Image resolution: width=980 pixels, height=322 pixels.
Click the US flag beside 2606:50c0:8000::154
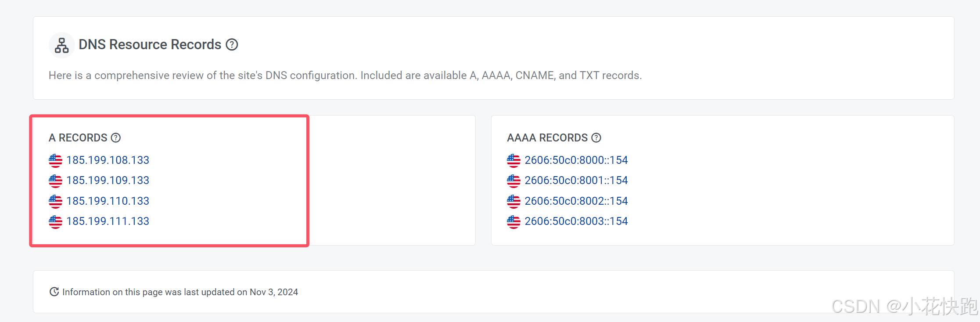[513, 160]
